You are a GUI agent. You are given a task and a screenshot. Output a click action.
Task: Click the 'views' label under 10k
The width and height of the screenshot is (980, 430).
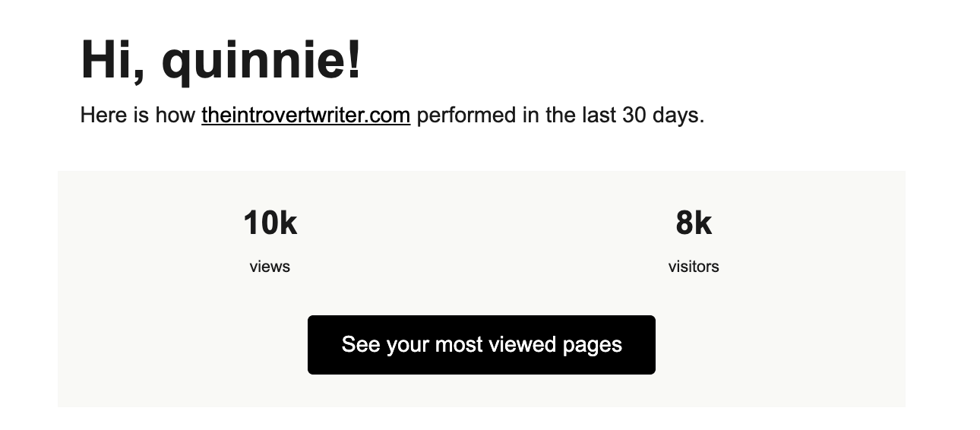point(270,267)
